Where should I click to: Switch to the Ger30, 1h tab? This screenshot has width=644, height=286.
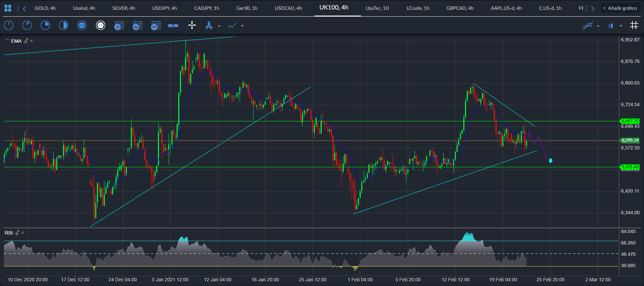click(x=247, y=8)
